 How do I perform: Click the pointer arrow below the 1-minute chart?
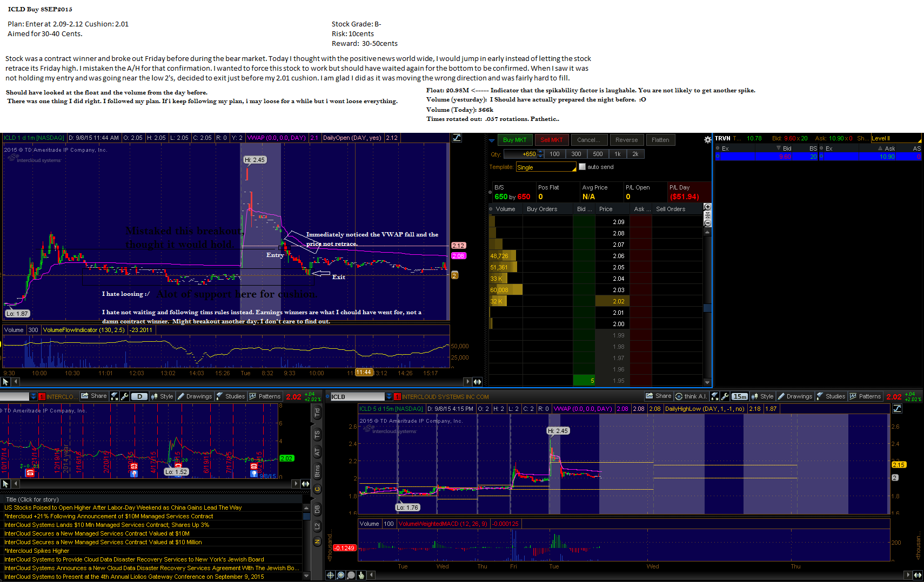[5, 382]
